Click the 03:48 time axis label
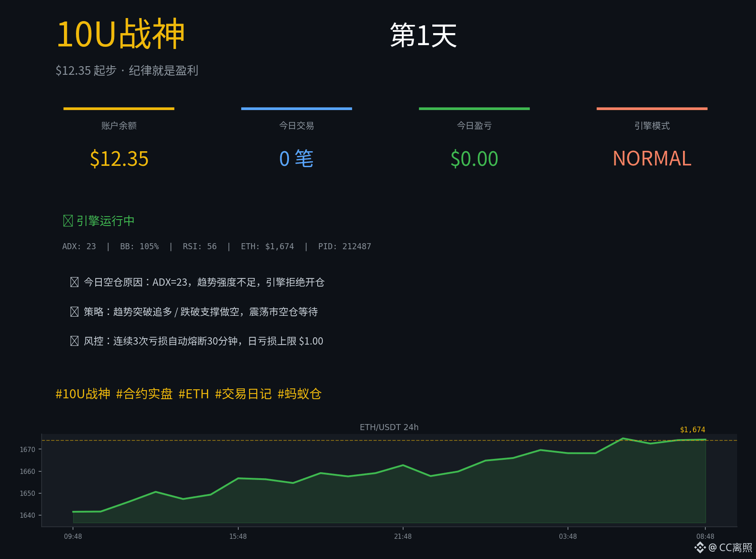Image resolution: width=756 pixels, height=559 pixels. pyautogui.click(x=568, y=536)
